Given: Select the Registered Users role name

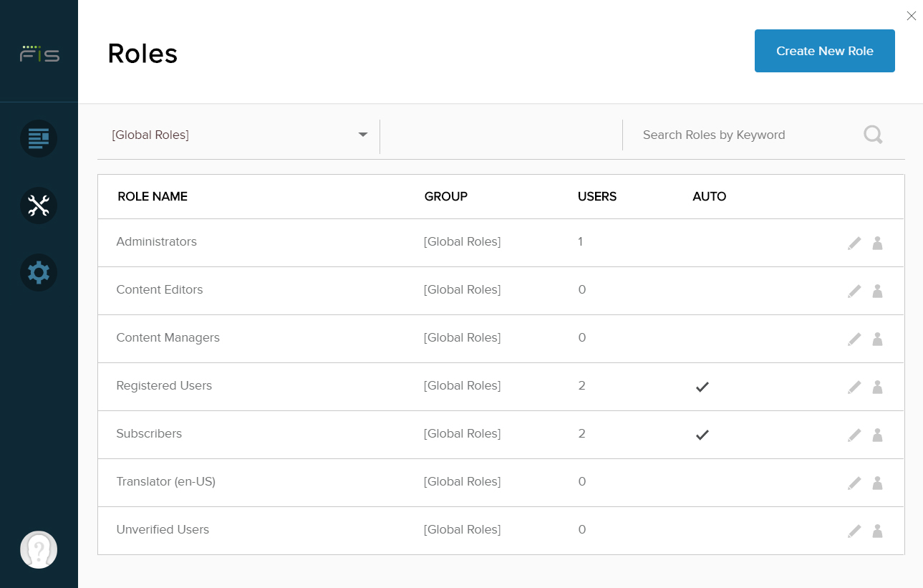Looking at the screenshot, I should pos(165,386).
